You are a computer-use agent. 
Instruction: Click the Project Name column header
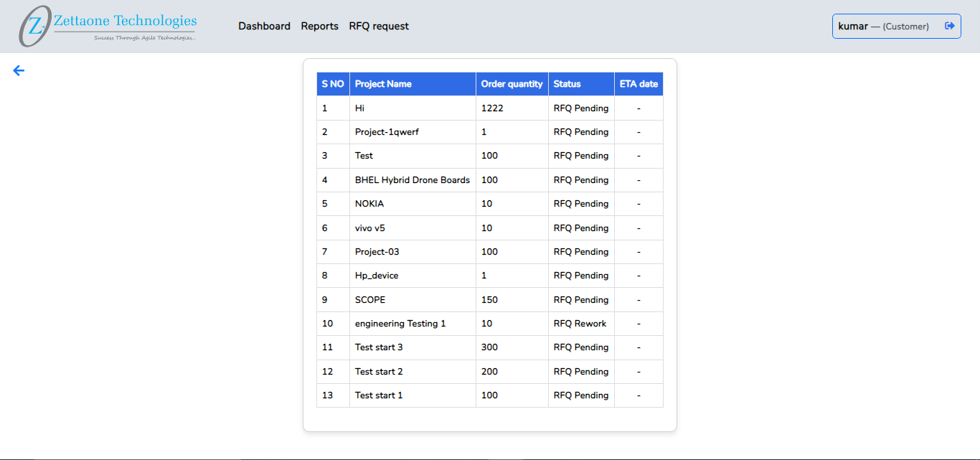383,84
